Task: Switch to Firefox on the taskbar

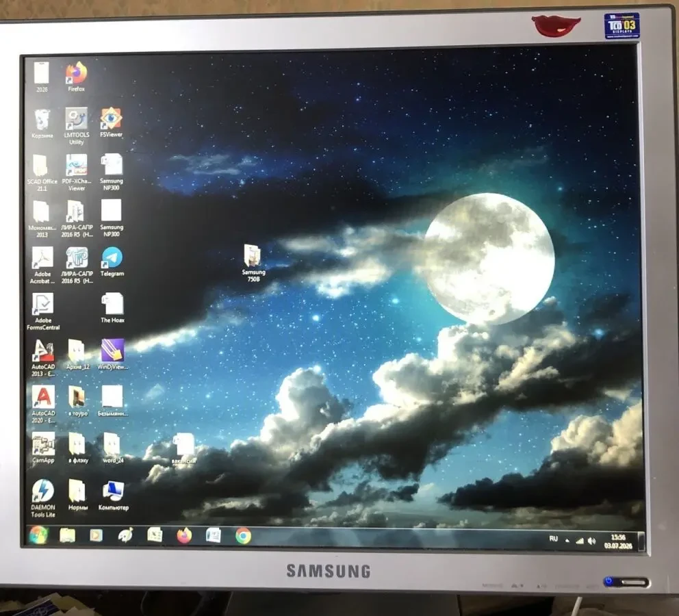Action: coord(184,536)
